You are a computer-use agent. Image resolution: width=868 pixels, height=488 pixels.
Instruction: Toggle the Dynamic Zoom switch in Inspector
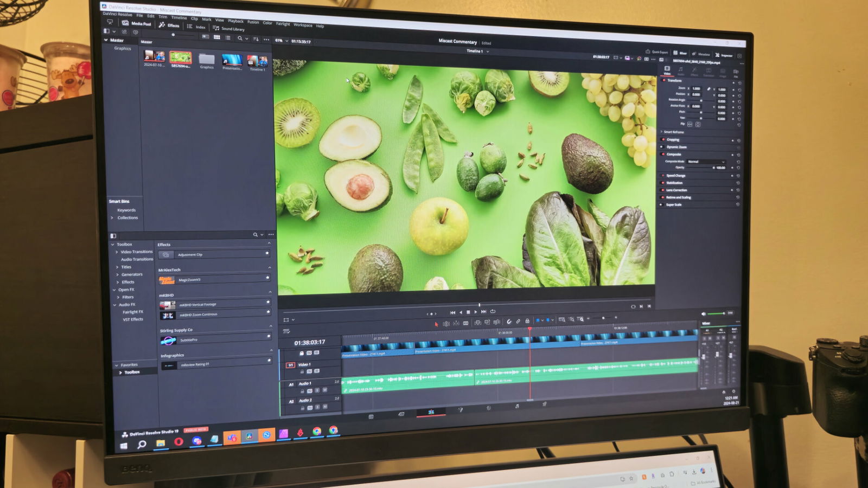pyautogui.click(x=662, y=147)
